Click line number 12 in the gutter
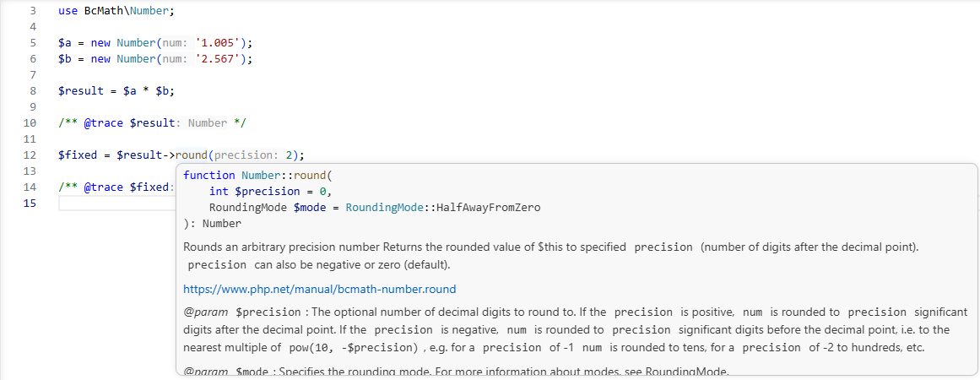The width and height of the screenshot is (980, 380). tap(29, 155)
